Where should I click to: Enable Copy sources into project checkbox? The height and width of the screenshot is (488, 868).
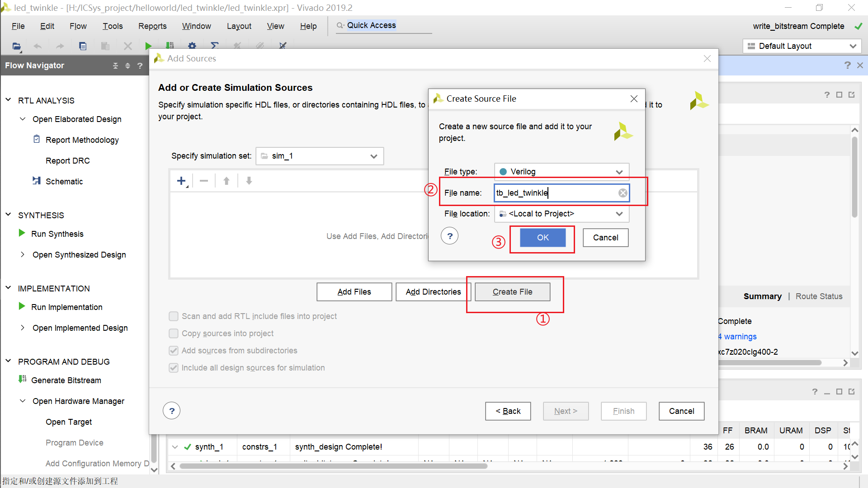(174, 333)
